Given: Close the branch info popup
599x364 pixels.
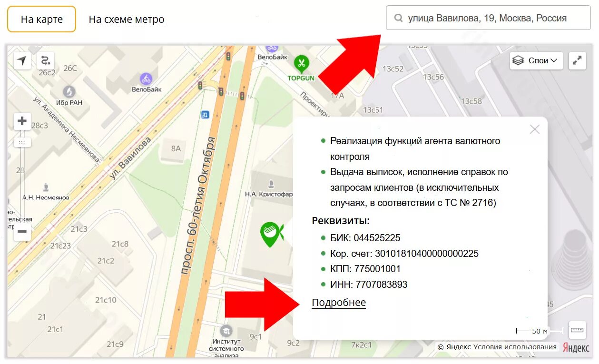Looking at the screenshot, I should click(x=535, y=129).
